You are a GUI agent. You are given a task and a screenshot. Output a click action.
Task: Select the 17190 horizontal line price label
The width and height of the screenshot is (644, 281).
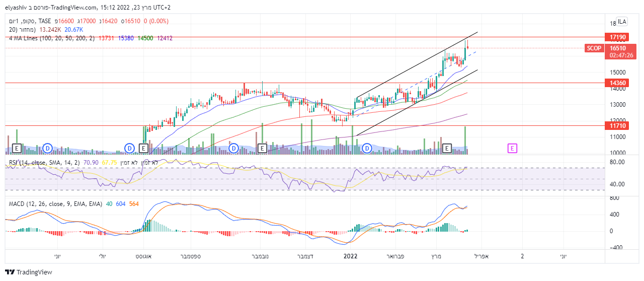point(618,37)
